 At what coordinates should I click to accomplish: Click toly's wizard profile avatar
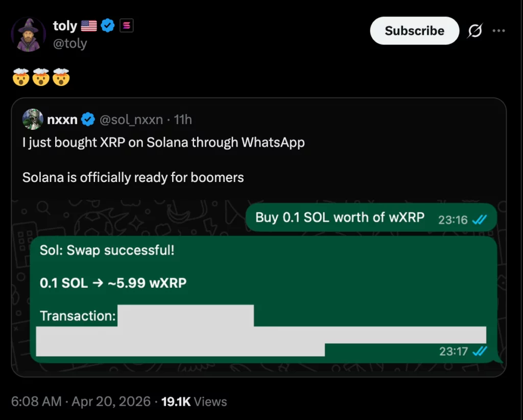[29, 34]
